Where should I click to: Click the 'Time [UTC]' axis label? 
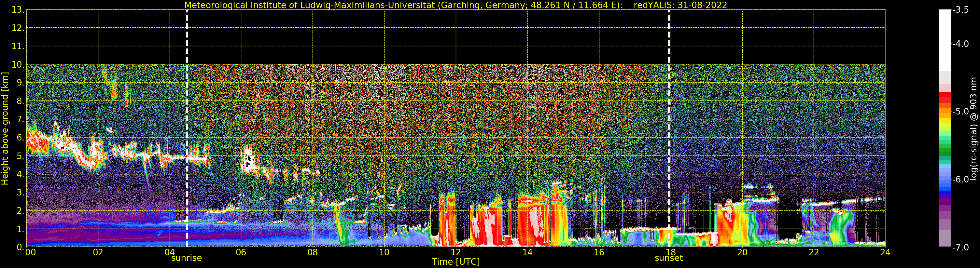point(456,262)
